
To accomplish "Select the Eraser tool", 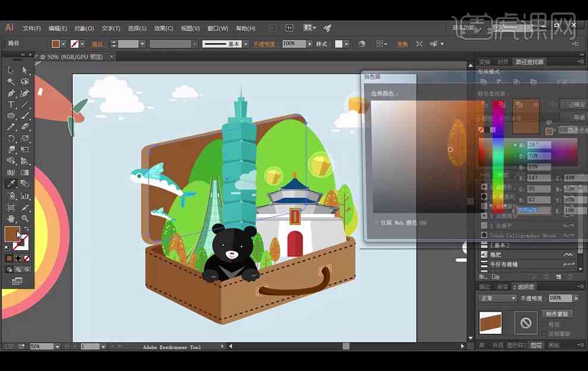I will coord(25,127).
